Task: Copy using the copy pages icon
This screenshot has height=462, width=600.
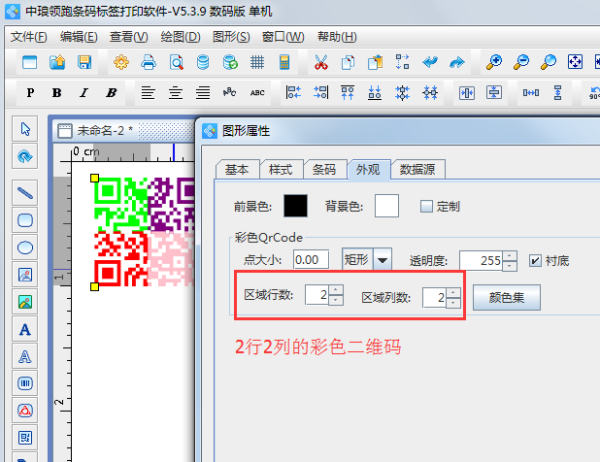Action: pos(348,62)
